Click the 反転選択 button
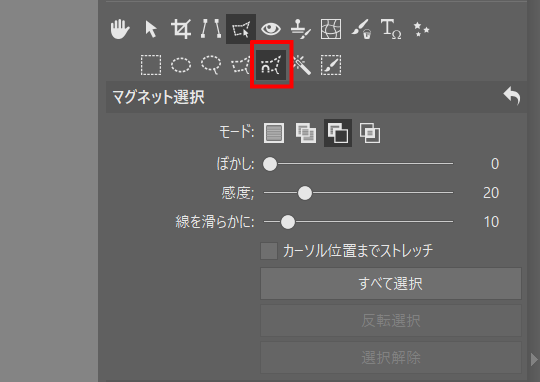540x382 pixels. tap(391, 320)
